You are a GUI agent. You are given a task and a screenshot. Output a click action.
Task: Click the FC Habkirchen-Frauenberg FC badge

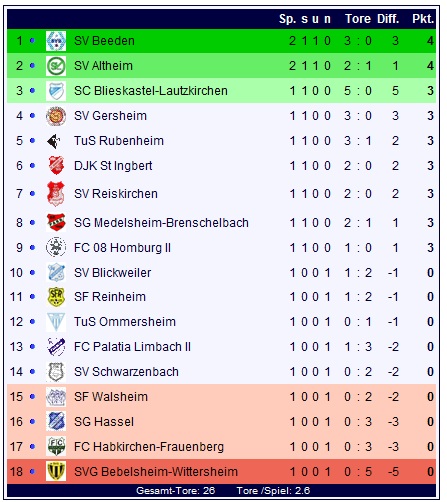[x=56, y=446]
